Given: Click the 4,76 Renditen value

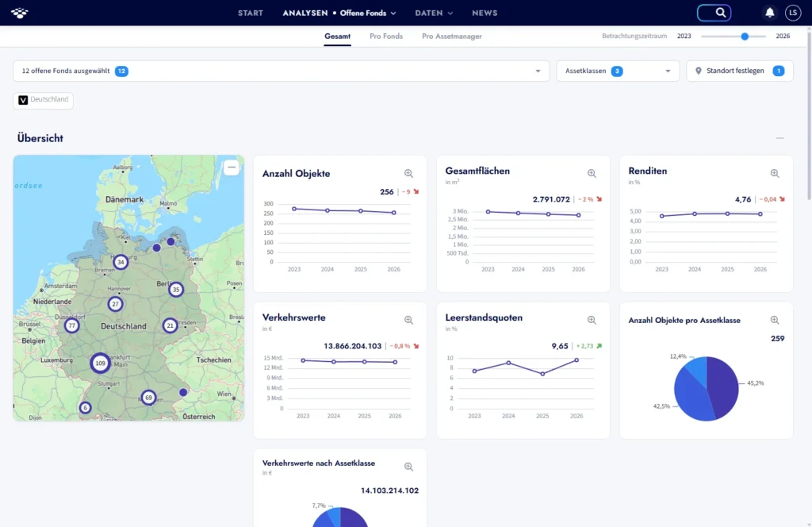Looking at the screenshot, I should pyautogui.click(x=742, y=199).
